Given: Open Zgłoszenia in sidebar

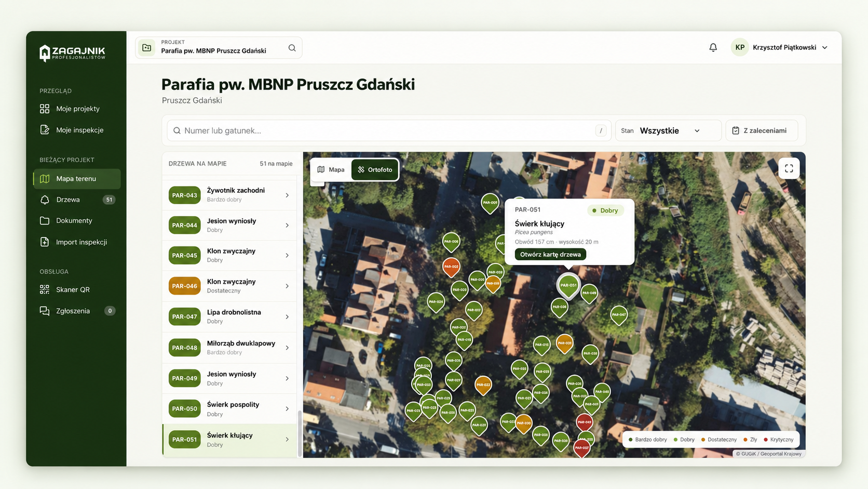Looking at the screenshot, I should coord(77,311).
